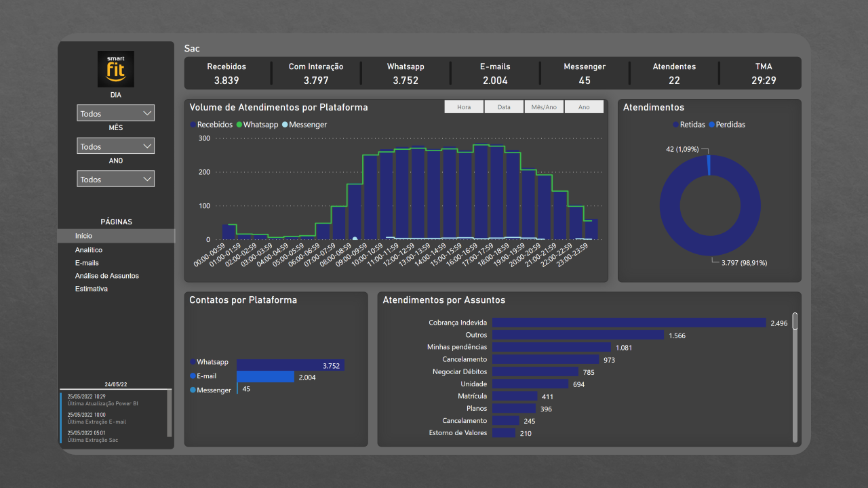Screen dimensions: 868x488
Task: Open the DIA dropdown filter
Action: [116, 113]
